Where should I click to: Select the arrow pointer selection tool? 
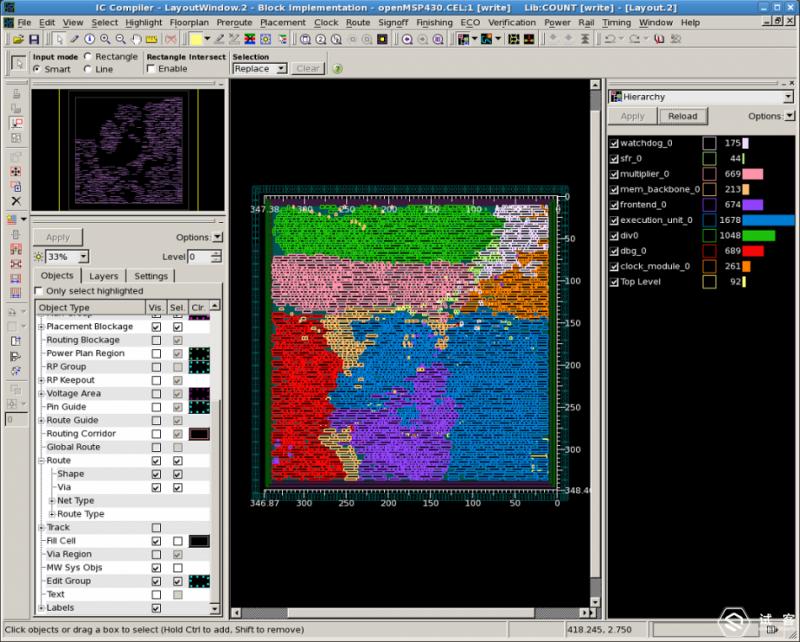60,39
